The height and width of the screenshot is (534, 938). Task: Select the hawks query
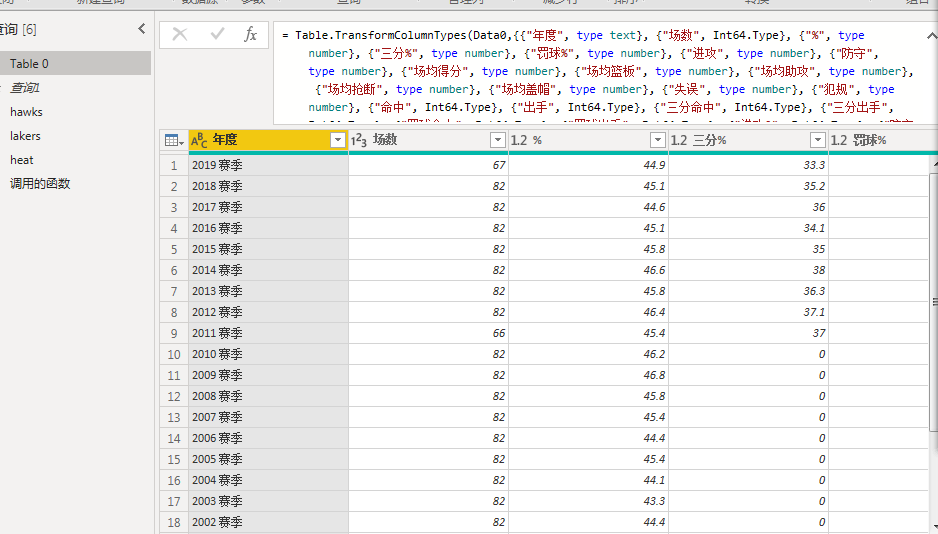[x=26, y=112]
